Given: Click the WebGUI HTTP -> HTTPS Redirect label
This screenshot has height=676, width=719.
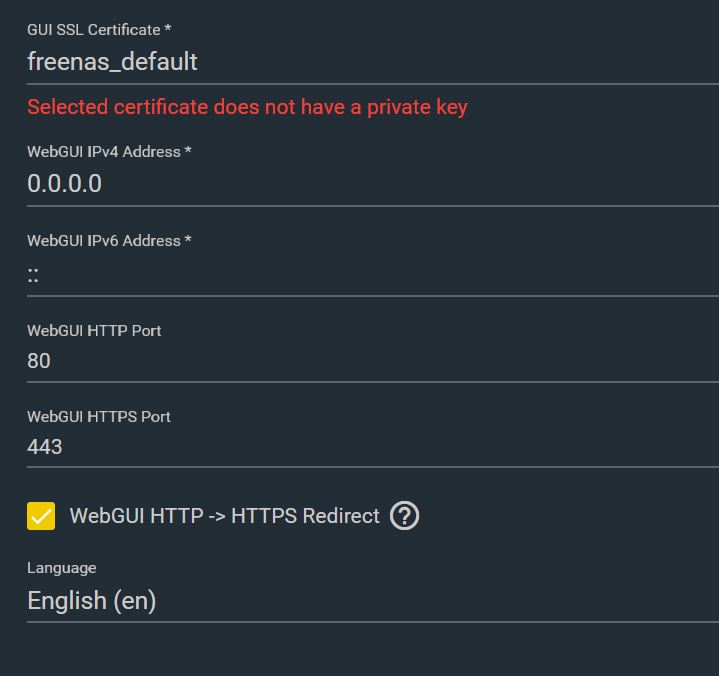Looking at the screenshot, I should pos(224,516).
